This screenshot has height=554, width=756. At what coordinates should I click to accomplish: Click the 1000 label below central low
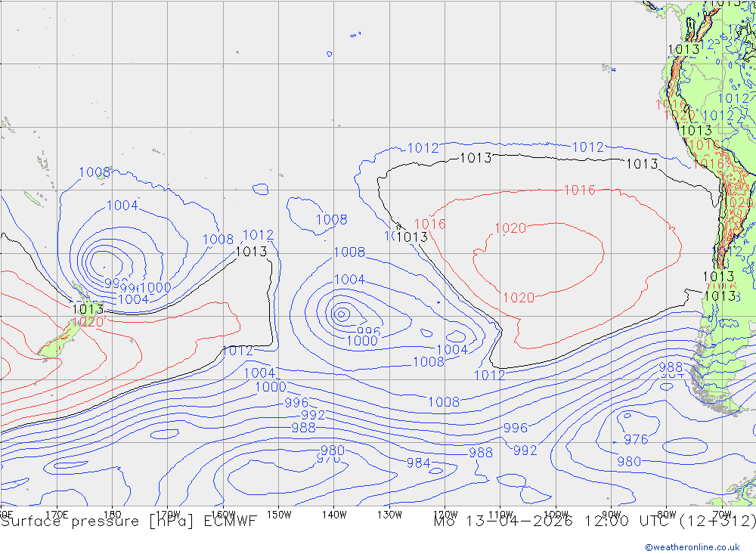[x=361, y=341]
